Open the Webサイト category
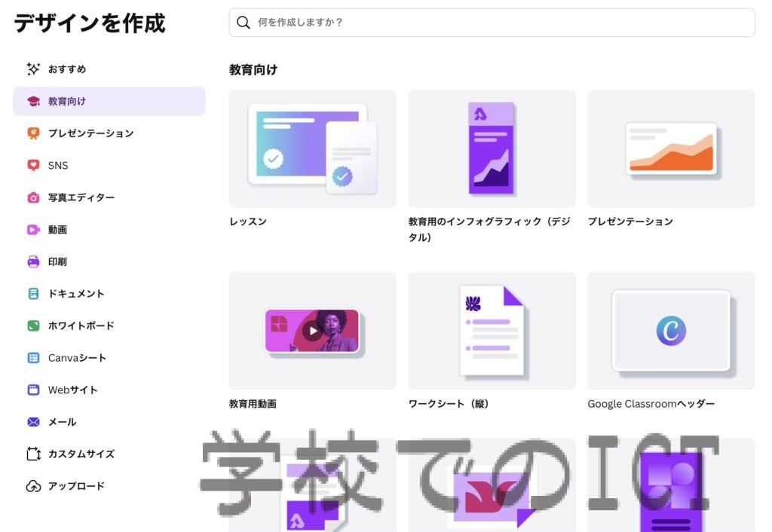The width and height of the screenshot is (772, 532). 72,390
